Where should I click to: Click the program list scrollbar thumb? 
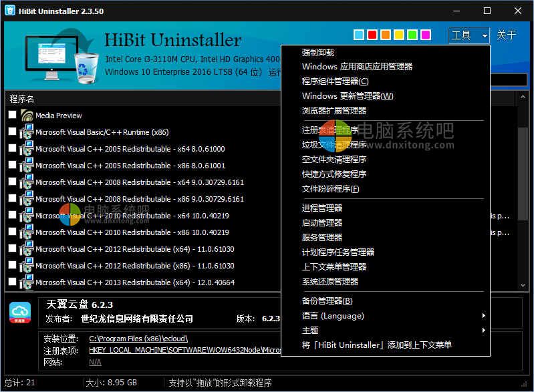[523, 174]
